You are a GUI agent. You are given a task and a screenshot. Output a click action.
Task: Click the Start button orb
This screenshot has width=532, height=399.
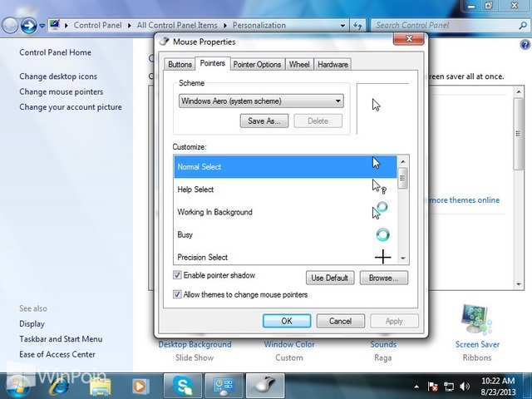coord(17,387)
